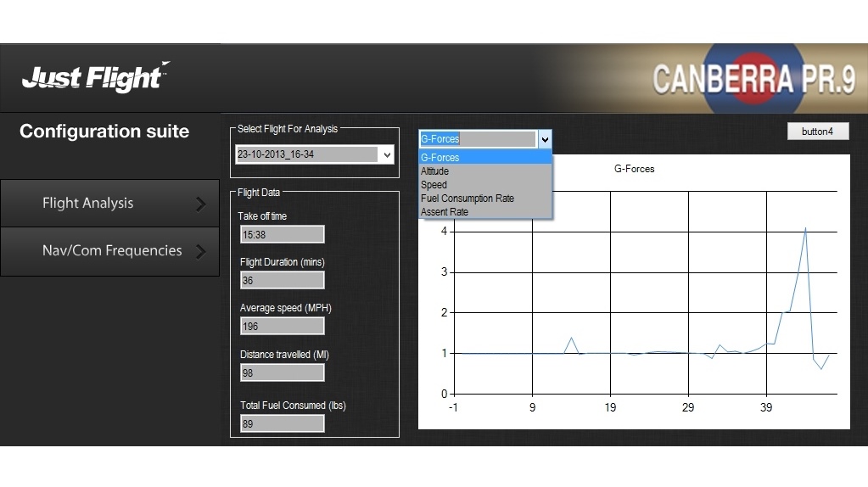The height and width of the screenshot is (487, 868).
Task: Click the Total Fuel Consumed (lbs) field
Action: 283,424
